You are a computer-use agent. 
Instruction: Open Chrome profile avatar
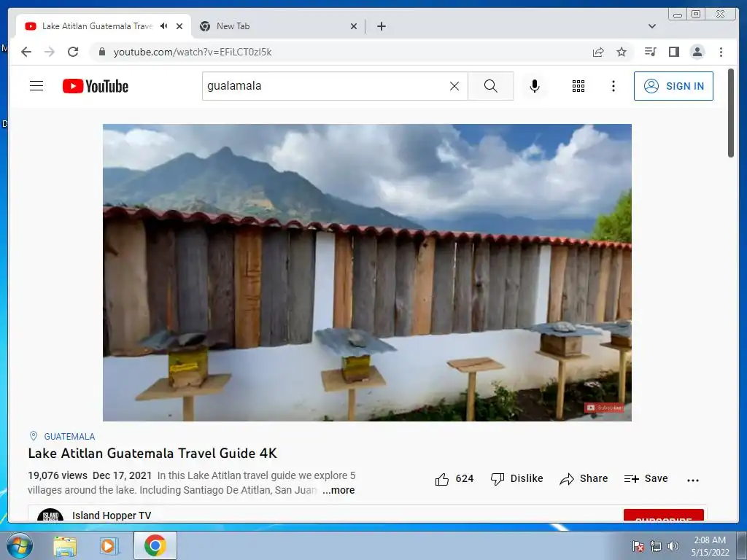697,52
